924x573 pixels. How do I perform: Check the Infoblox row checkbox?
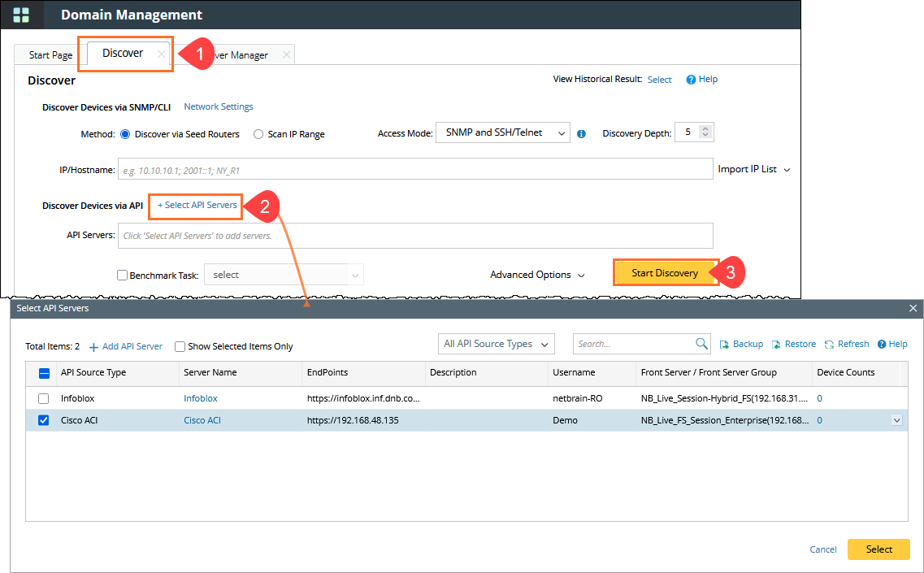pos(44,398)
